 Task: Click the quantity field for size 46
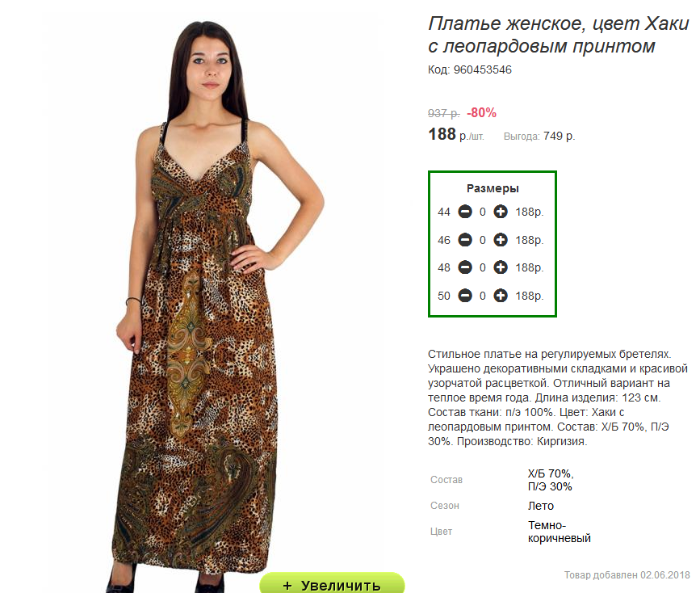[x=483, y=240]
